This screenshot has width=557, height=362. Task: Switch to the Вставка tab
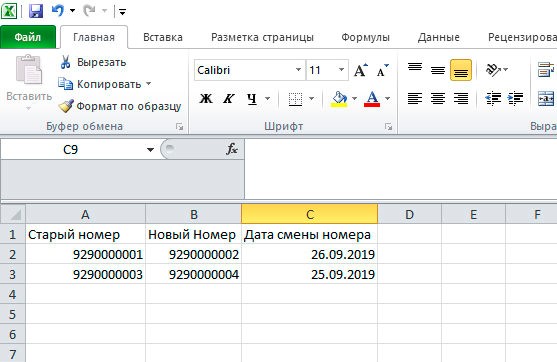coord(163,37)
